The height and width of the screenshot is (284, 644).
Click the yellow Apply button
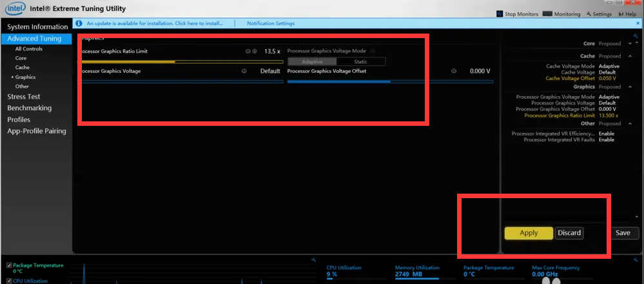pyautogui.click(x=529, y=233)
